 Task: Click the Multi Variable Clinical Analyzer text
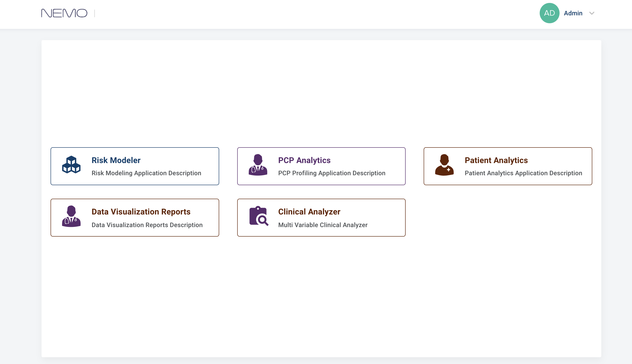point(323,225)
